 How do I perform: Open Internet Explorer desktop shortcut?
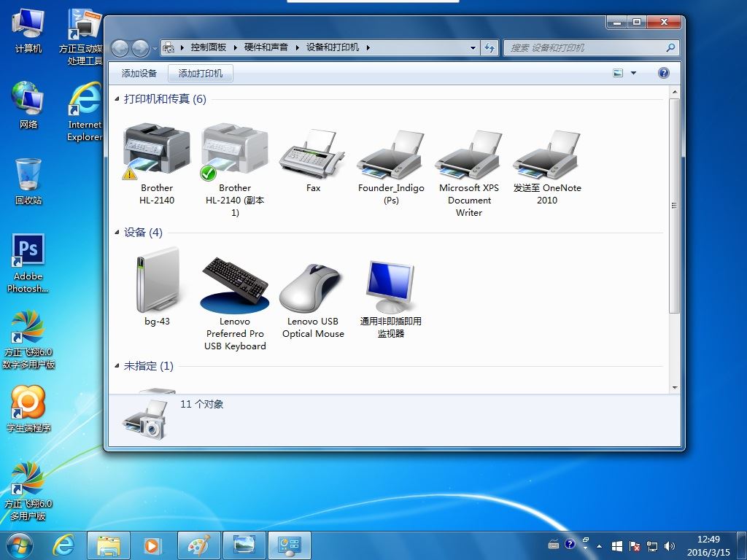pyautogui.click(x=85, y=112)
